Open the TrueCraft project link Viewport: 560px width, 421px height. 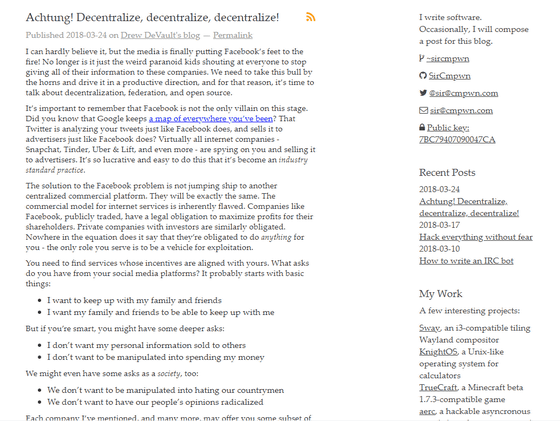pos(438,387)
